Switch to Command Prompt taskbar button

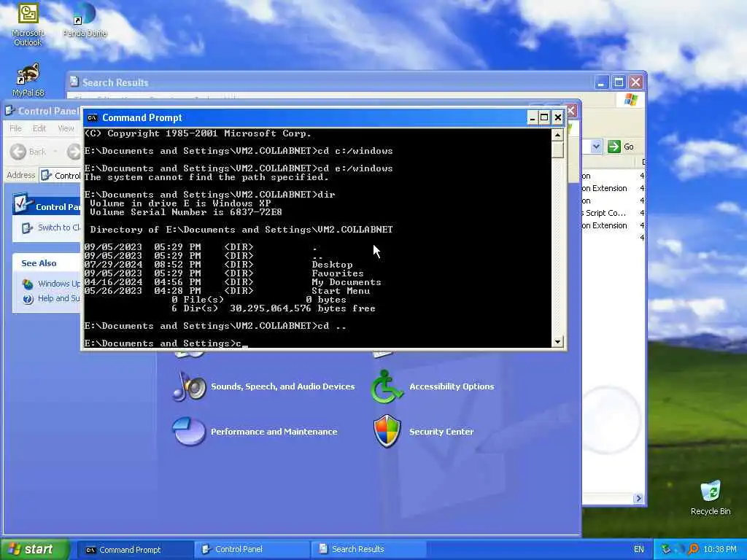tap(135, 550)
